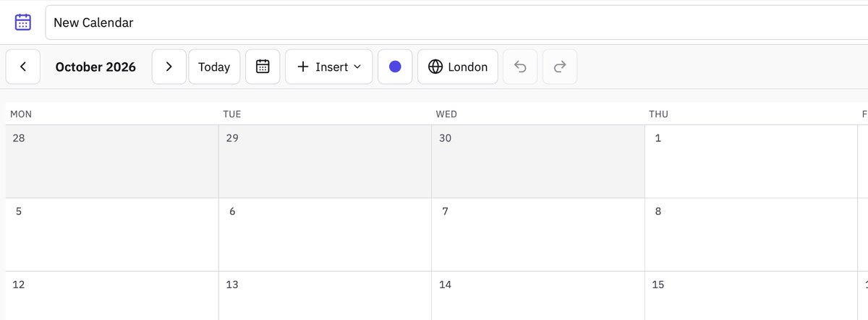Select the day cell for 12
868x320 pixels.
[x=112, y=296]
